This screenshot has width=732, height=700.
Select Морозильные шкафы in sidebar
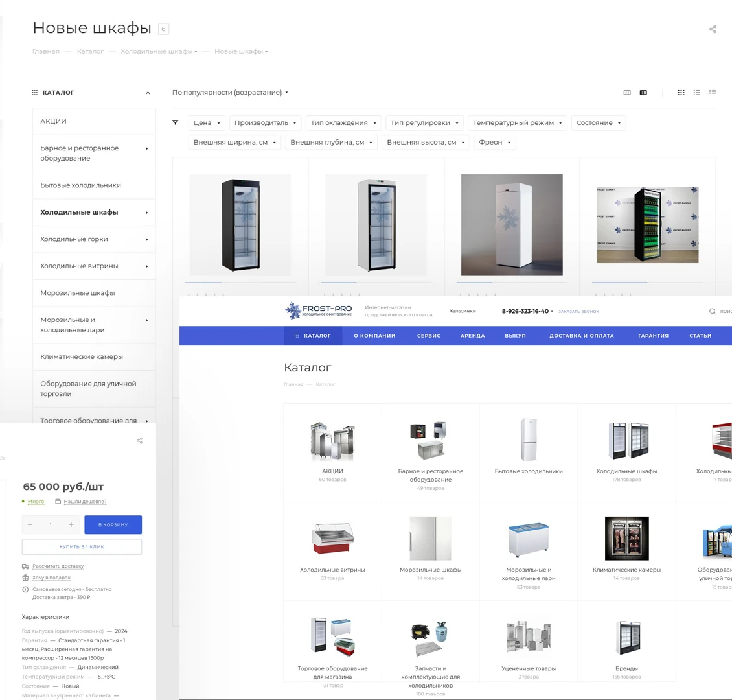pyautogui.click(x=95, y=293)
